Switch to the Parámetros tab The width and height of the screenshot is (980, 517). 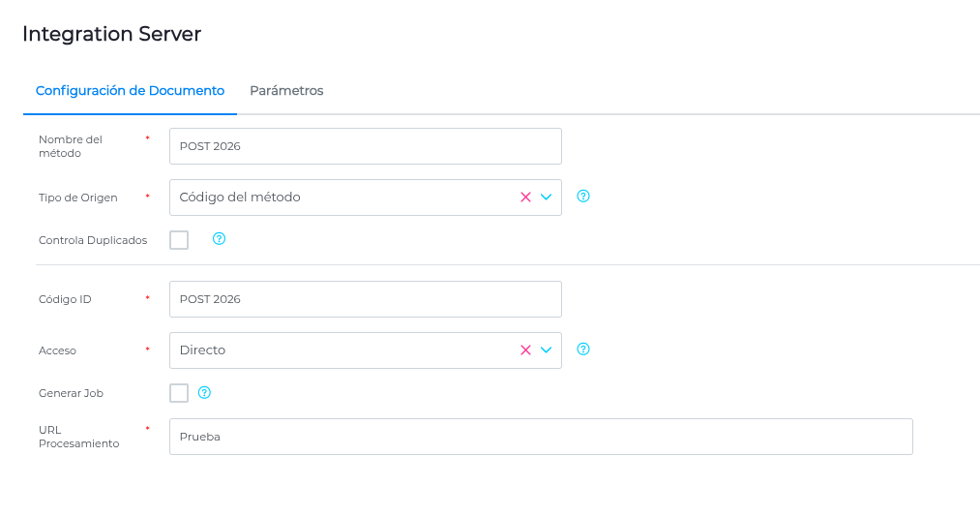286,91
